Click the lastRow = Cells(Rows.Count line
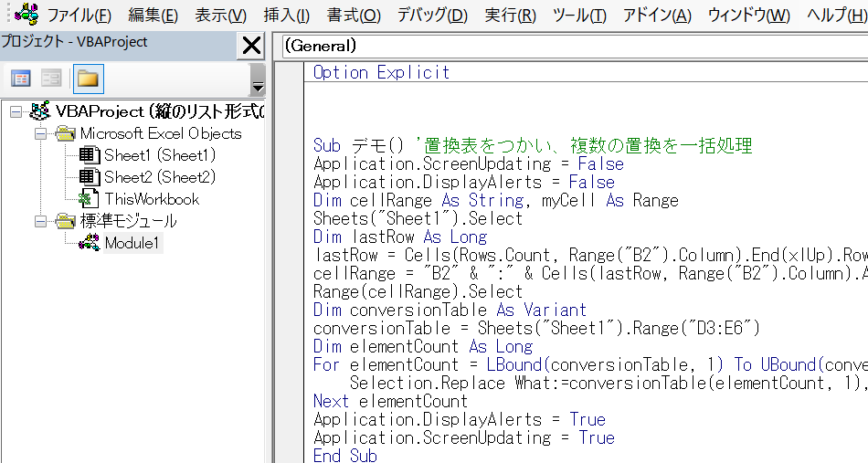This screenshot has width=868, height=463. pyautogui.click(x=590, y=255)
